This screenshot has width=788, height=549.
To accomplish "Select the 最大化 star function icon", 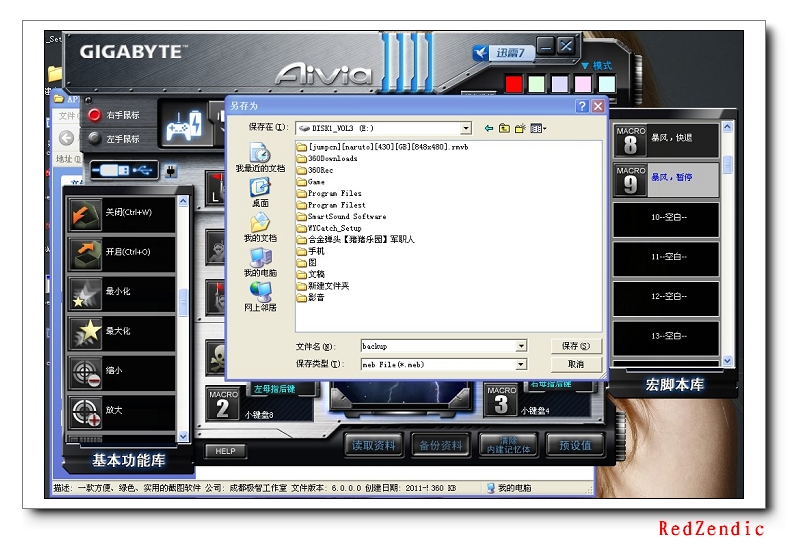I will [x=85, y=334].
